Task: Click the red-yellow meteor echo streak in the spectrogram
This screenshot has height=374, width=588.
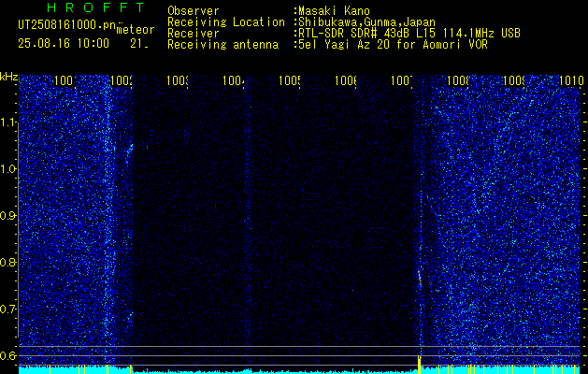Action: pos(420,278)
